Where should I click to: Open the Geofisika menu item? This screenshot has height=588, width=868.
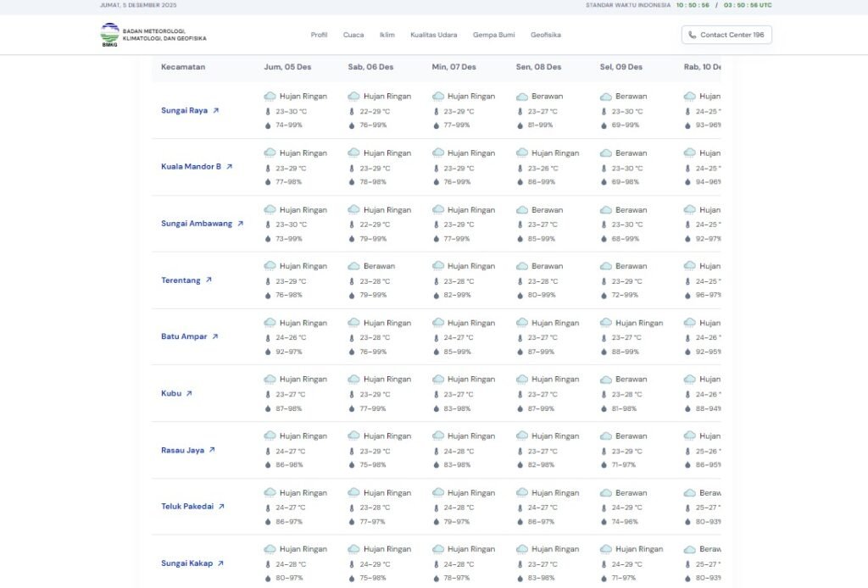(545, 35)
